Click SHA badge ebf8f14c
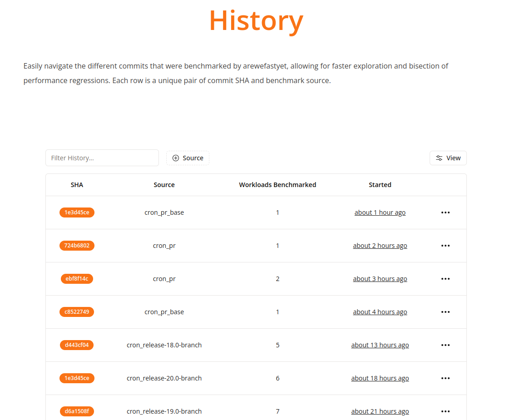 click(x=77, y=279)
